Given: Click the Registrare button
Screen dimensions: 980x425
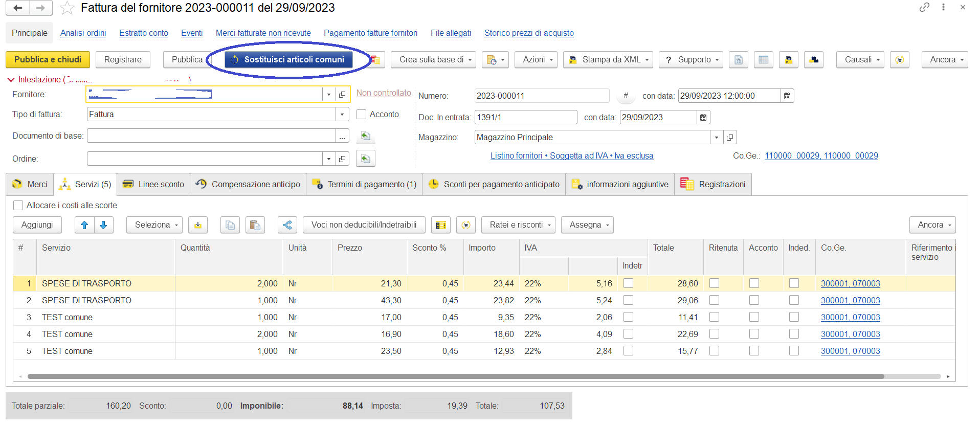Looking at the screenshot, I should (123, 60).
